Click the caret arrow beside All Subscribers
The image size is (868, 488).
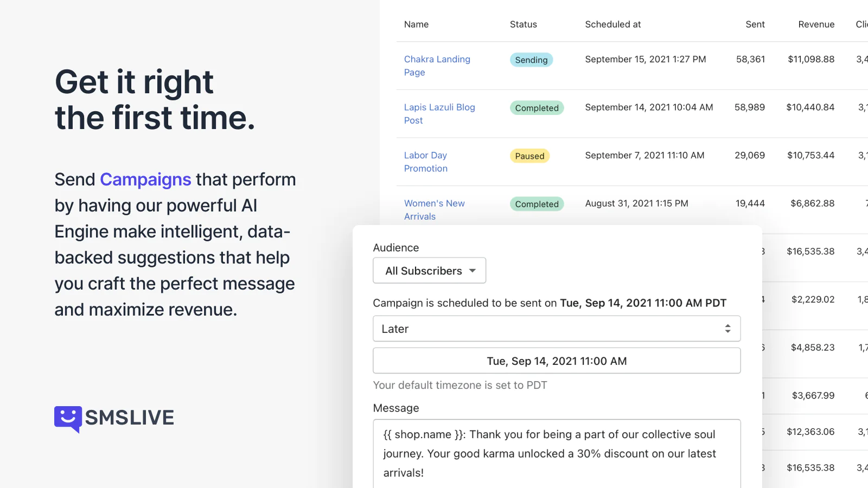coord(473,271)
